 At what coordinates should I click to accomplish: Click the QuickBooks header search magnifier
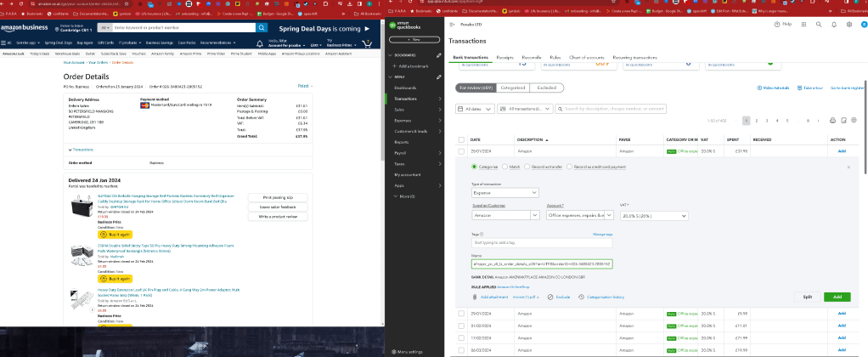coord(819,25)
